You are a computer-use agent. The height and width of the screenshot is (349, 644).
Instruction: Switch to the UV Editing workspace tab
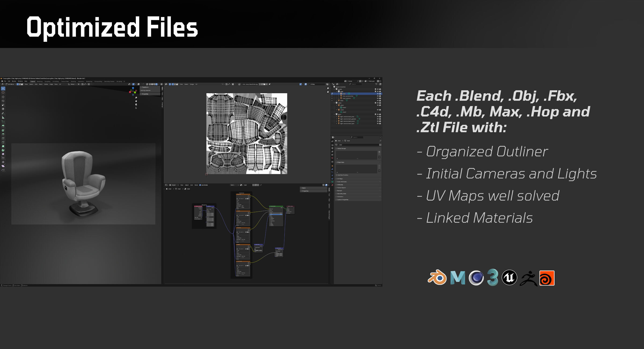[56, 81]
